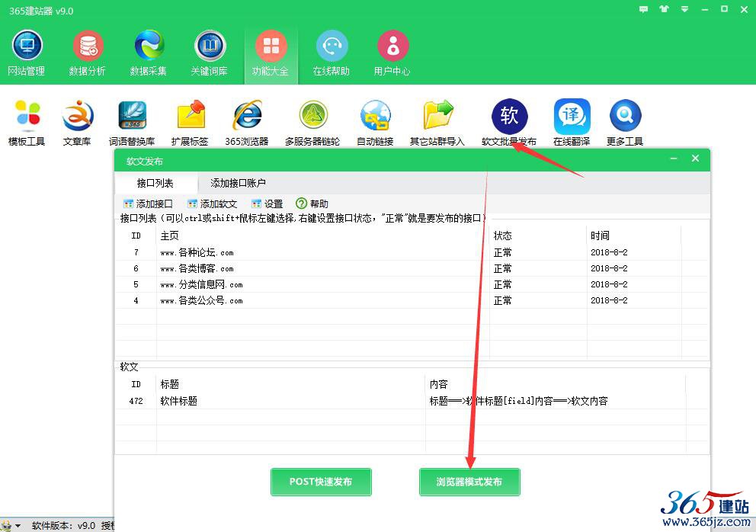Image resolution: width=756 pixels, height=532 pixels.
Task: Click the 软文批量发布 tool icon
Action: tap(509, 117)
